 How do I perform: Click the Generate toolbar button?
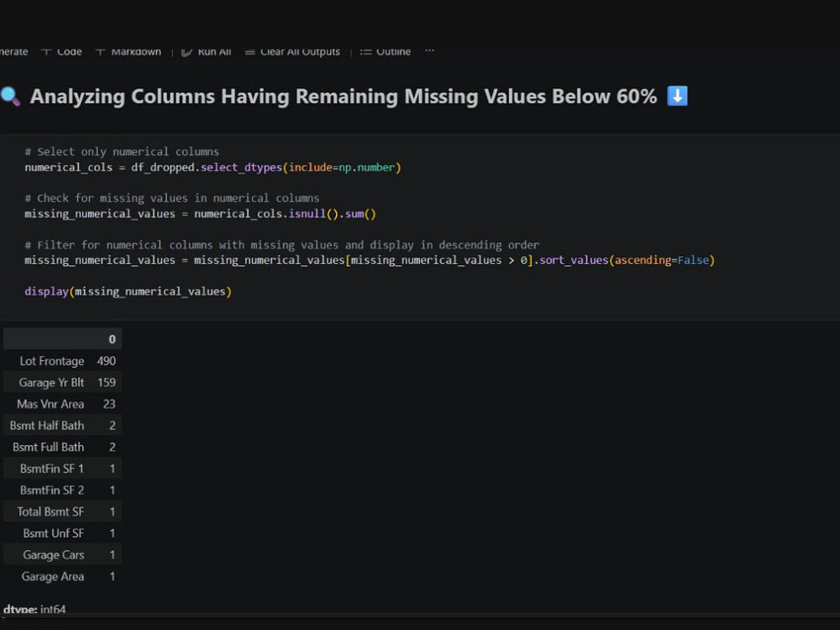click(14, 51)
